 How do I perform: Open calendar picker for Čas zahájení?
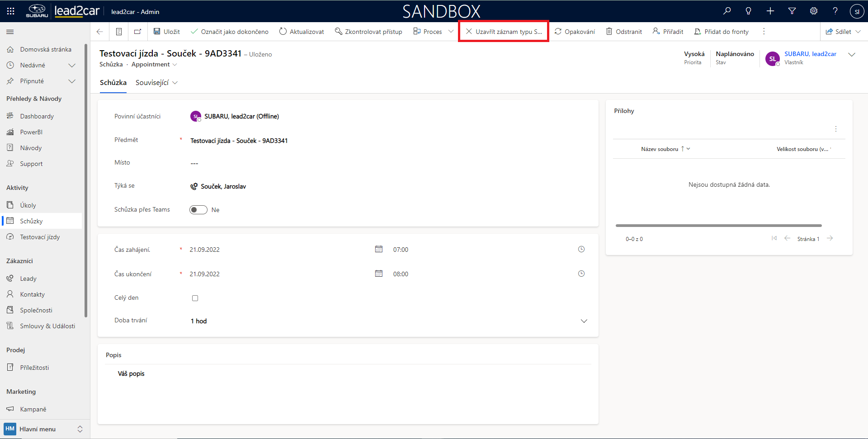coord(379,249)
